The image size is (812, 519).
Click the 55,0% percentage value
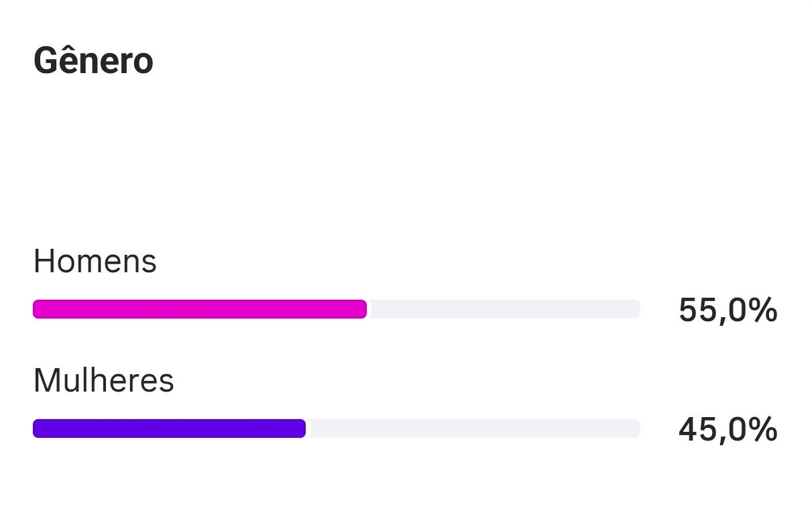[x=728, y=310]
